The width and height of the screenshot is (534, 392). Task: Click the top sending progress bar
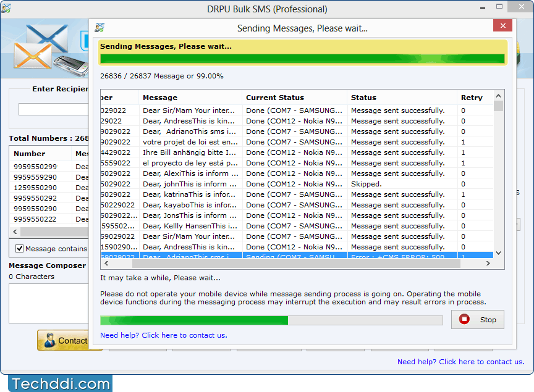302,59
